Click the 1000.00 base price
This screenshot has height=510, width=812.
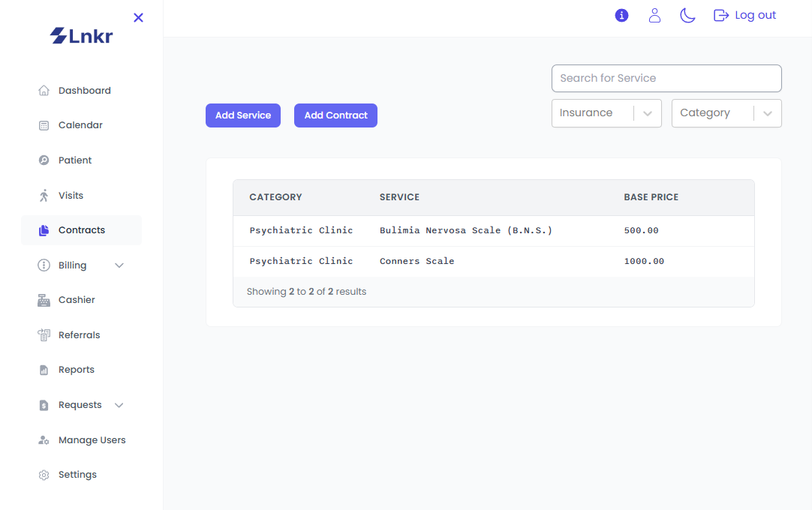tap(644, 262)
